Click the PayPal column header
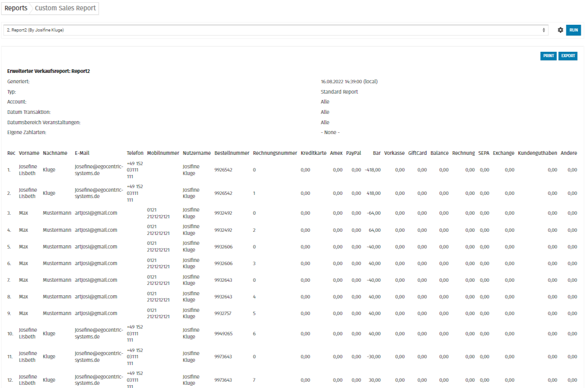The height and width of the screenshot is (388, 588). [353, 153]
